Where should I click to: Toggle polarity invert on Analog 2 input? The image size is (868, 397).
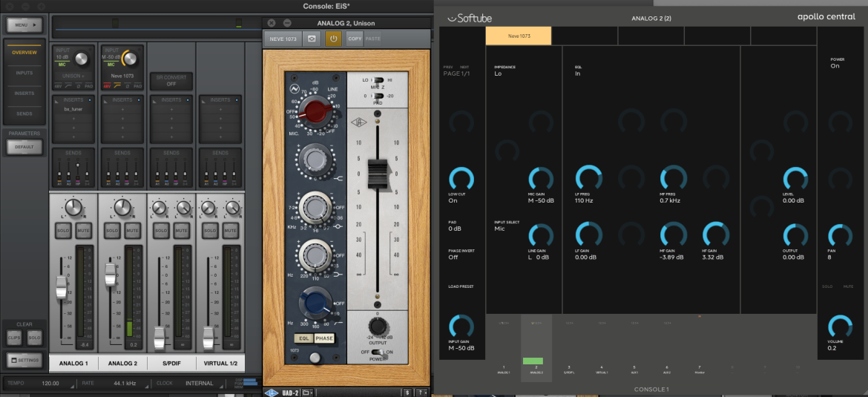[128, 87]
